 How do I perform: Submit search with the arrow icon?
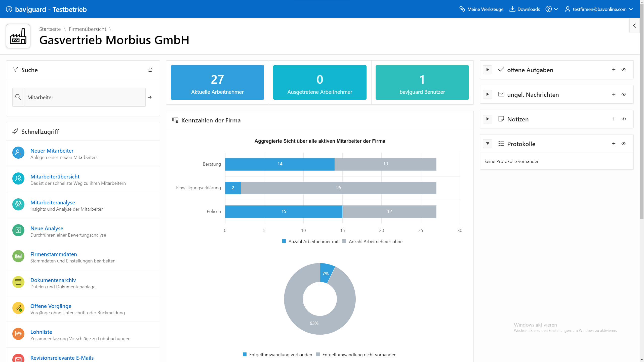click(150, 97)
